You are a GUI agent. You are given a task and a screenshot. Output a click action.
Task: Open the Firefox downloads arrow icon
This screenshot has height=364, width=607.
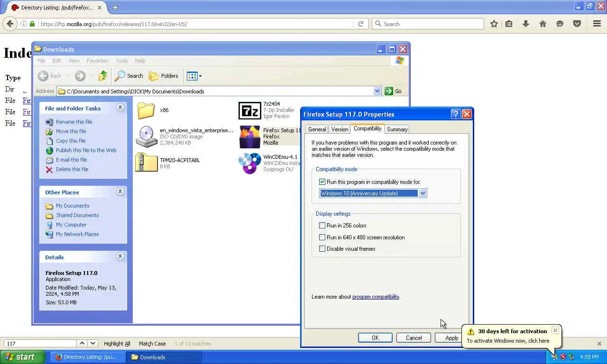[x=526, y=24]
